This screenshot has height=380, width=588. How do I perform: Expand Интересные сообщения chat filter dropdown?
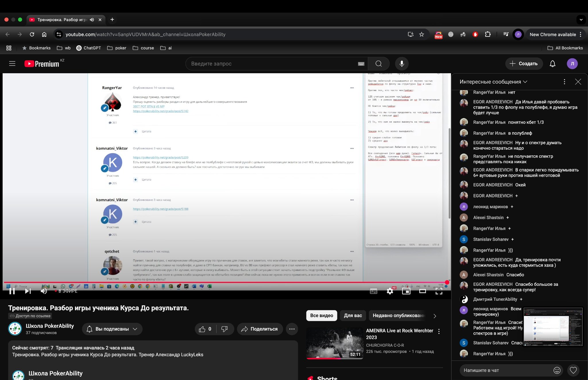pyautogui.click(x=494, y=82)
